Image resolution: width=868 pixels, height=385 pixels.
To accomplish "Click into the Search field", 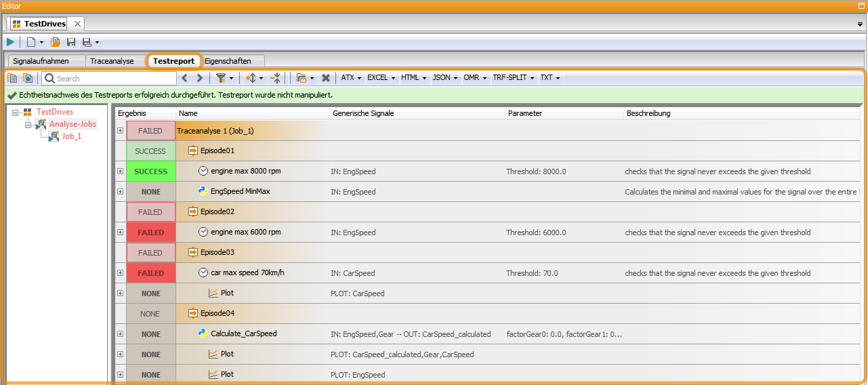I will pyautogui.click(x=109, y=78).
